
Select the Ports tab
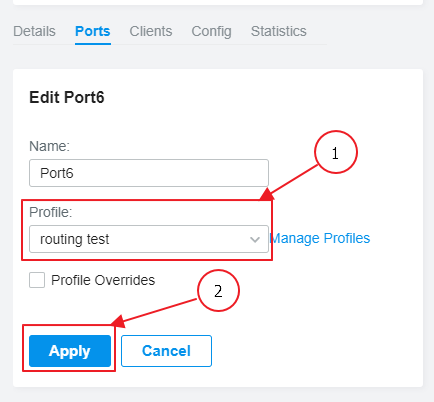93,31
